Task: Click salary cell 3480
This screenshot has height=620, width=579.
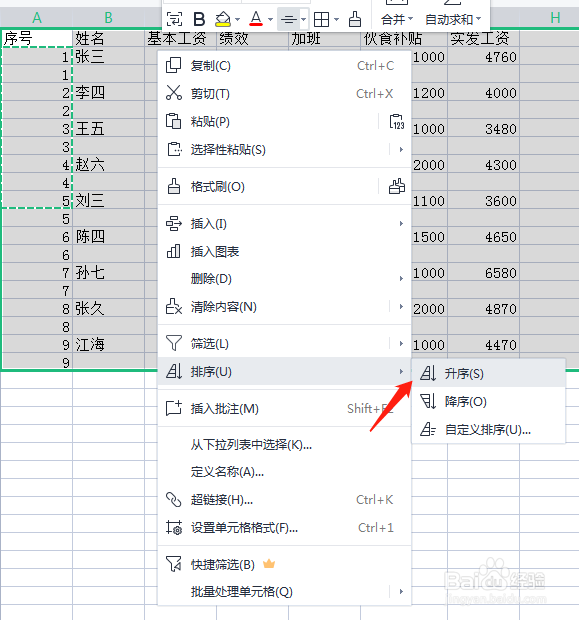Action: [x=483, y=129]
